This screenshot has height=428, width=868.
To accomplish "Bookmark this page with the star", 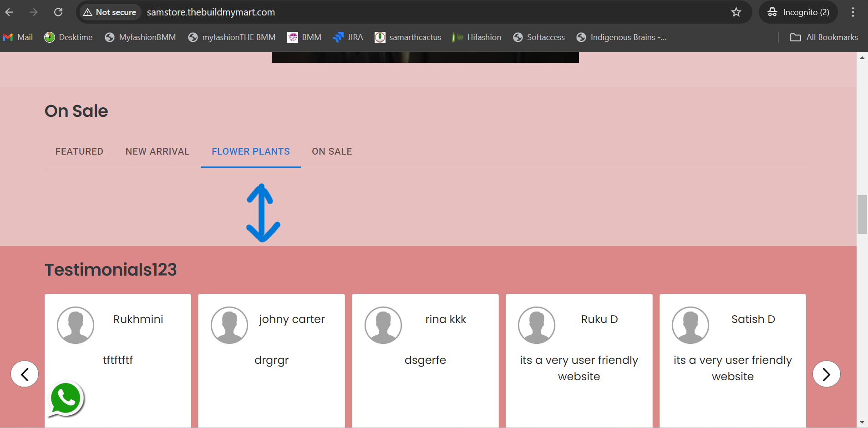I will coord(736,12).
